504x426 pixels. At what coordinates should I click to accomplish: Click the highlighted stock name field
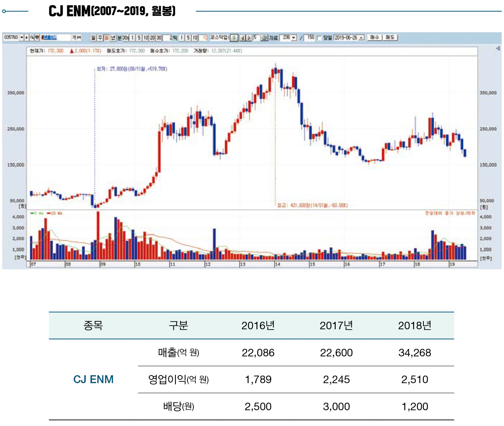[x=56, y=37]
